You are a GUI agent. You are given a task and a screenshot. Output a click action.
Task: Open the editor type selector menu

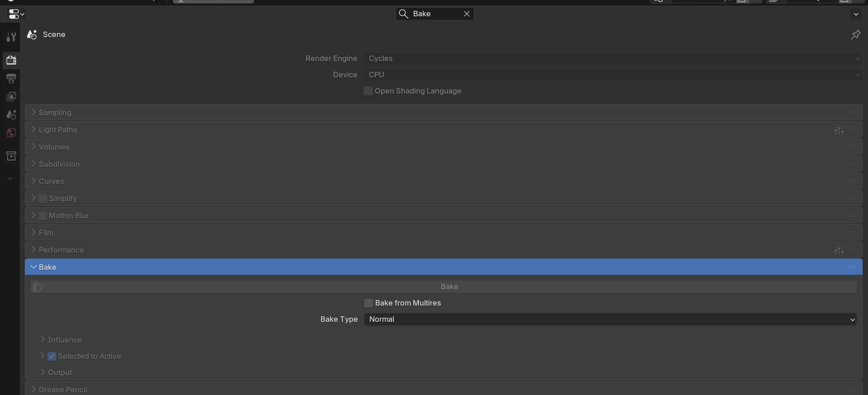click(x=16, y=14)
